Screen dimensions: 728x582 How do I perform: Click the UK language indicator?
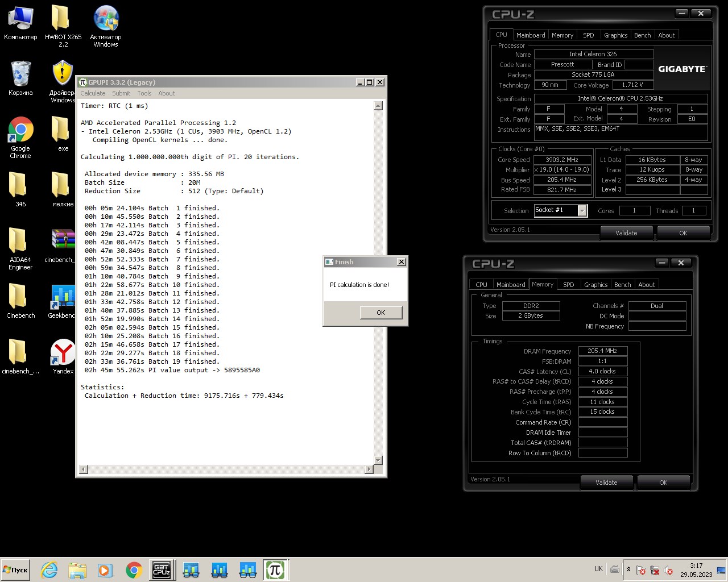(x=598, y=569)
